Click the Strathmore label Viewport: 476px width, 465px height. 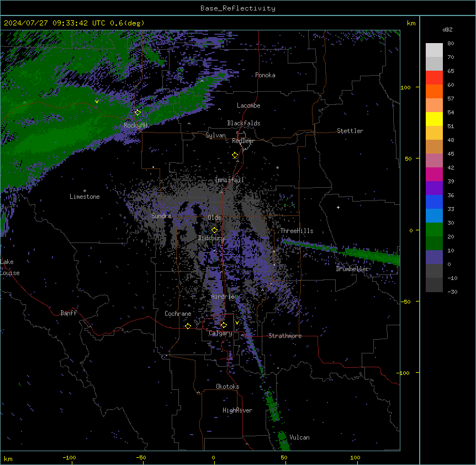[285, 336]
